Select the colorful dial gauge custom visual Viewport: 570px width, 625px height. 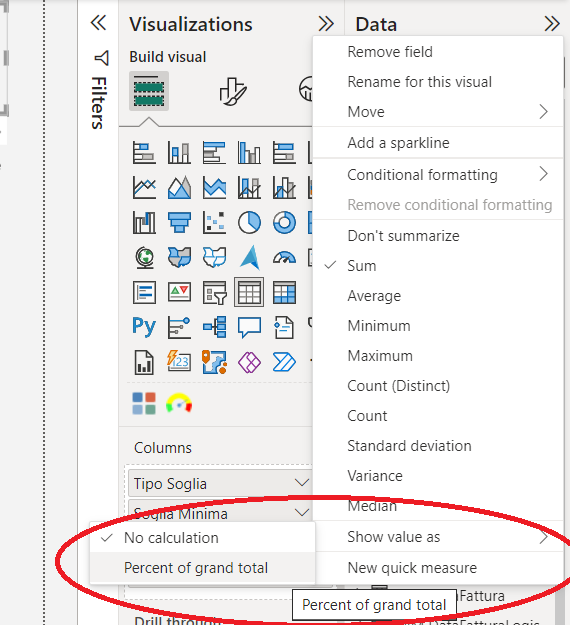point(179,403)
